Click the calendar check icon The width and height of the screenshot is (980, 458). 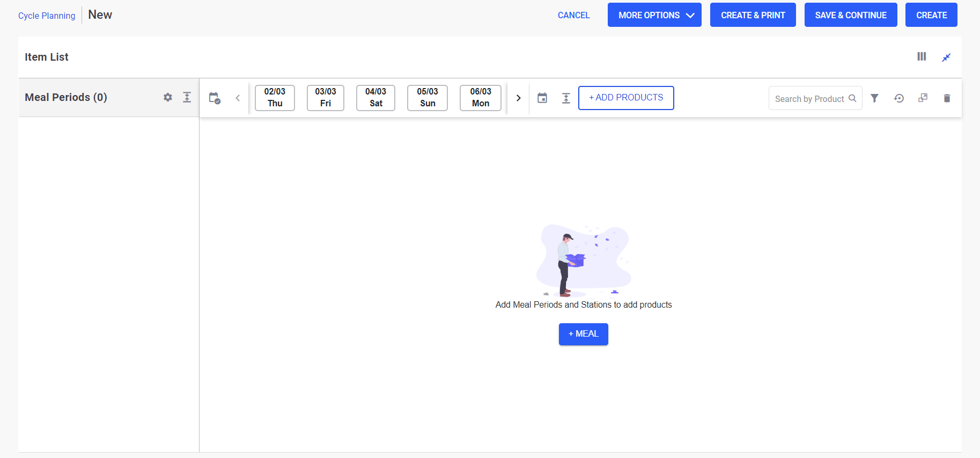click(215, 98)
